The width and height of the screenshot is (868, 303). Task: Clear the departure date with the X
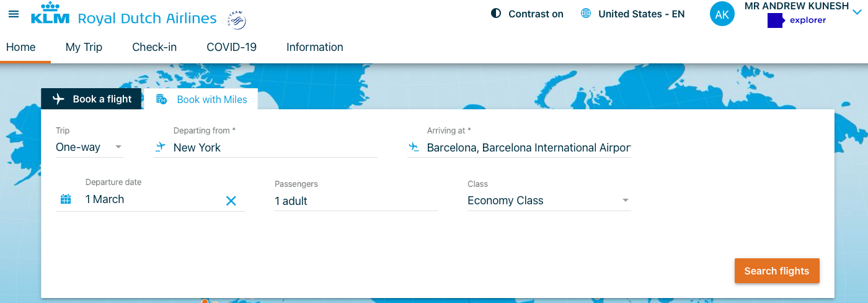[x=231, y=201]
